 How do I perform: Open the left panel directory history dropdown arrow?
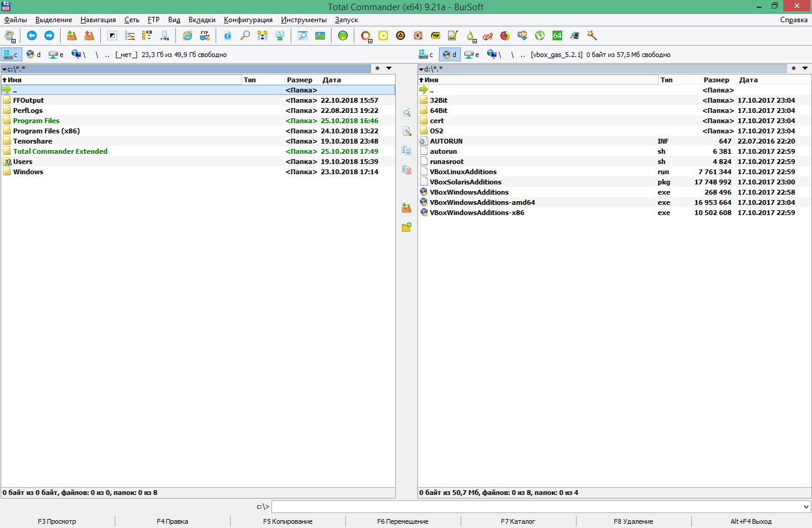click(389, 68)
